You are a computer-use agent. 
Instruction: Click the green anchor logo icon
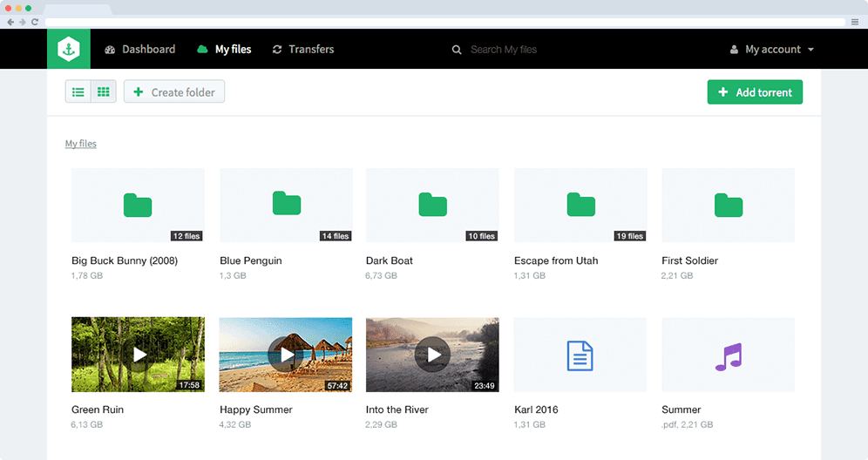(x=69, y=50)
